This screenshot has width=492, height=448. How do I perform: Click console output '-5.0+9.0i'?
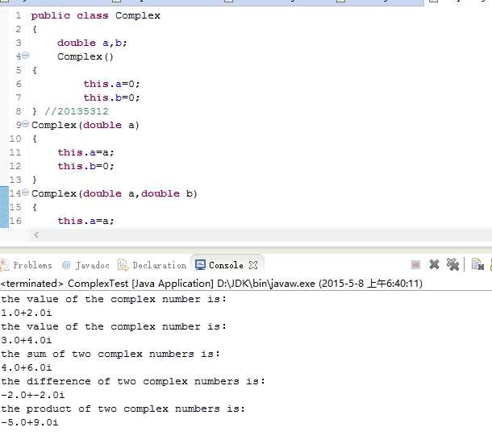click(30, 422)
